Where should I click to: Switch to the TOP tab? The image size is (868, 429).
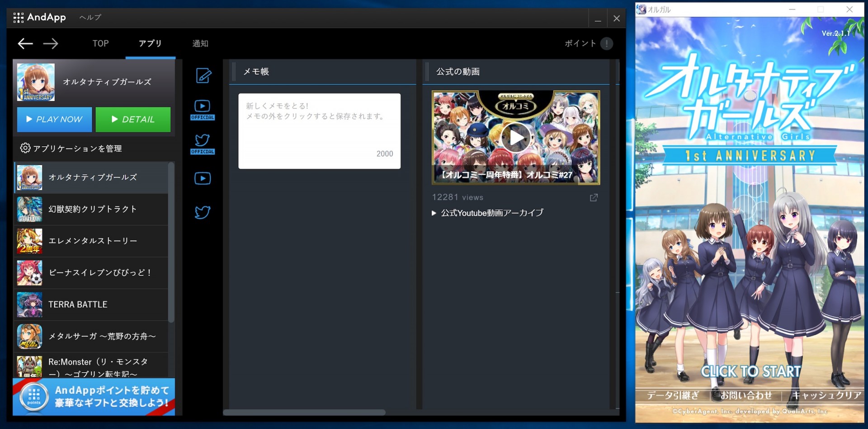click(x=100, y=43)
